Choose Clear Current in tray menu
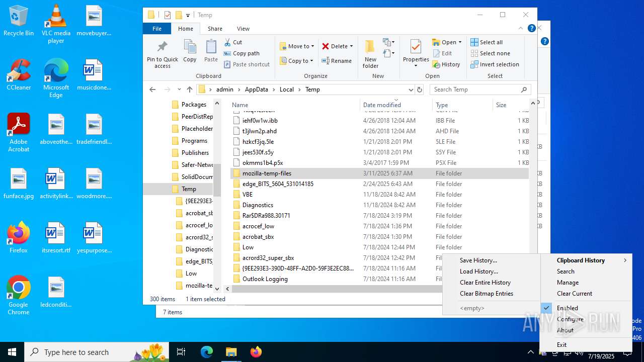644x362 pixels. click(575, 294)
